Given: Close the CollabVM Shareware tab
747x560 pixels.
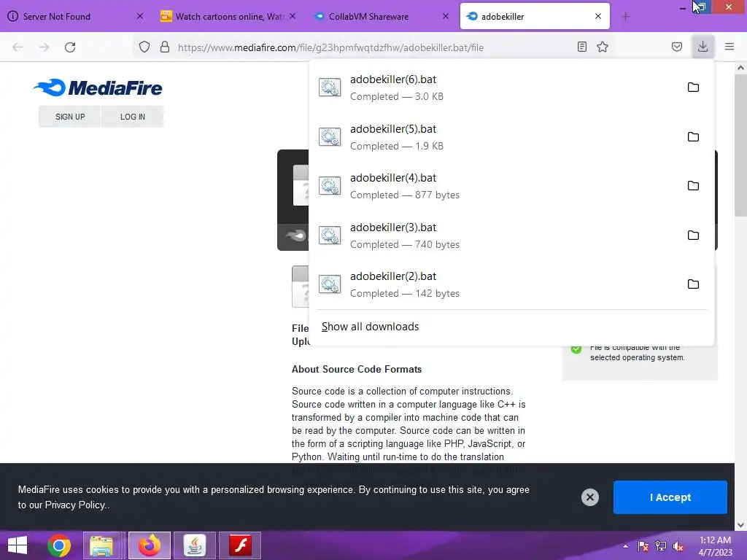Looking at the screenshot, I should click(446, 16).
